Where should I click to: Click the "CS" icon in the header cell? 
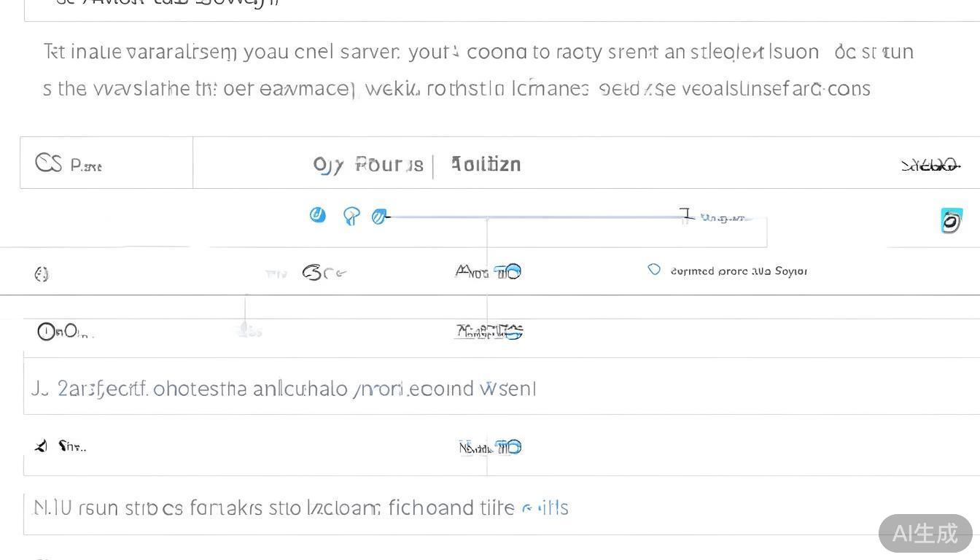click(x=48, y=163)
